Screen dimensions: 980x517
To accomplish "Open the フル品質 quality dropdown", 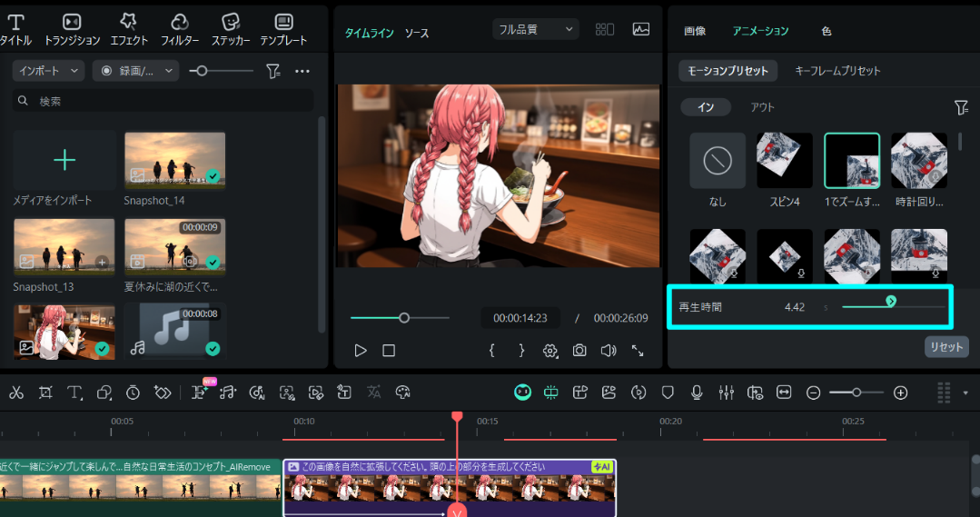I will pos(536,29).
